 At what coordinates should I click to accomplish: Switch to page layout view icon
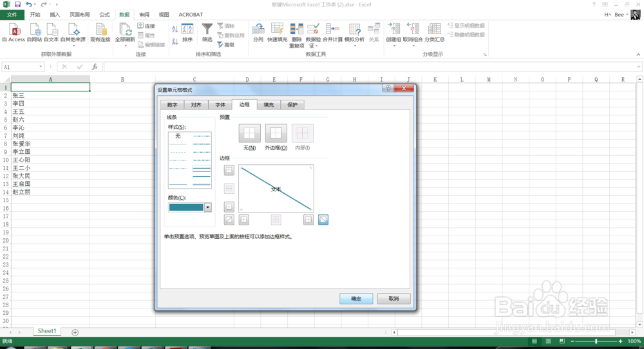[548, 341]
